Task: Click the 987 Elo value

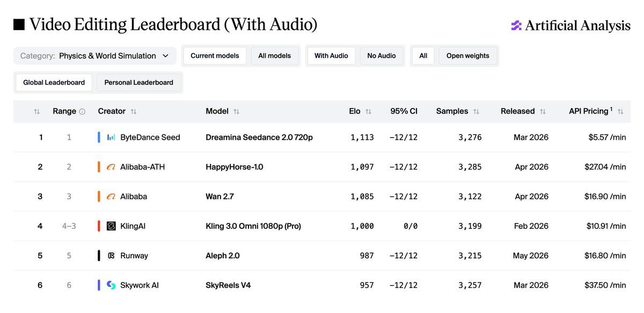Action: click(367, 256)
